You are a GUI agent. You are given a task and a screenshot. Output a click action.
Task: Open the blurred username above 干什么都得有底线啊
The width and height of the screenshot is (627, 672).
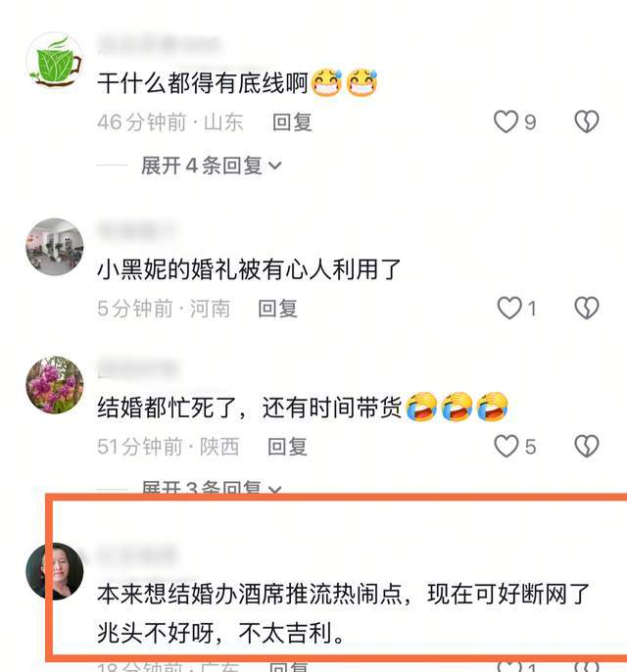click(159, 44)
